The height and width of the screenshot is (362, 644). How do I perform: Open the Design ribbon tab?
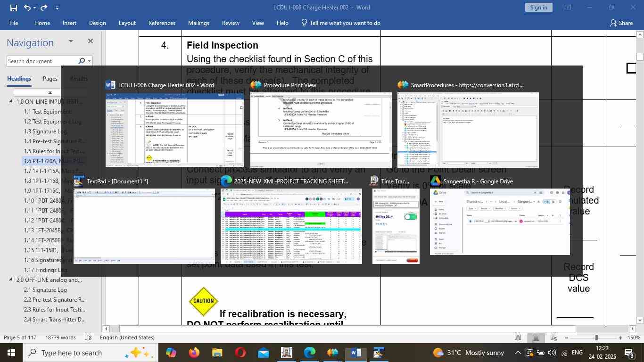click(97, 23)
